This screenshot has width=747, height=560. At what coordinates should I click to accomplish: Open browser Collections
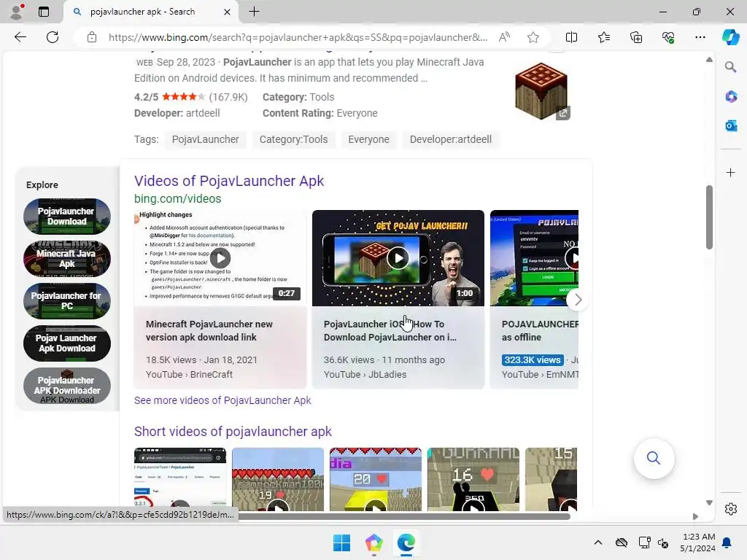click(x=636, y=37)
